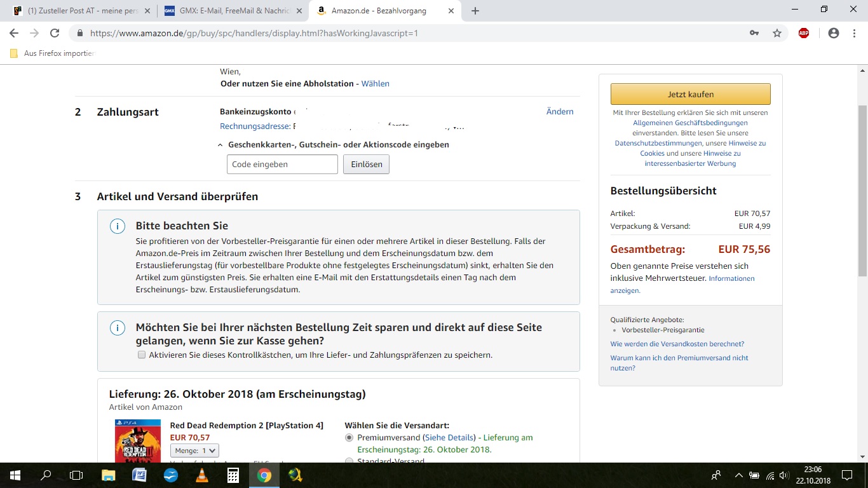Open Task View on the taskbar
The image size is (868, 488).
[76, 475]
